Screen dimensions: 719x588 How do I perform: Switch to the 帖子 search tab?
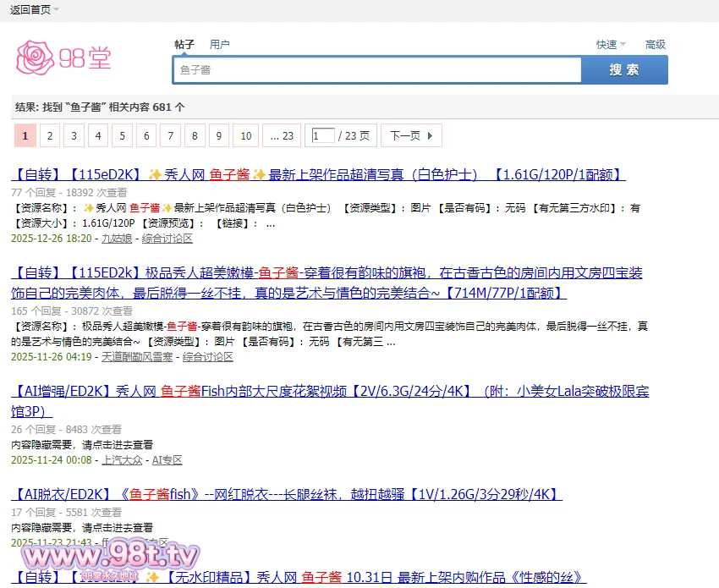(x=184, y=44)
